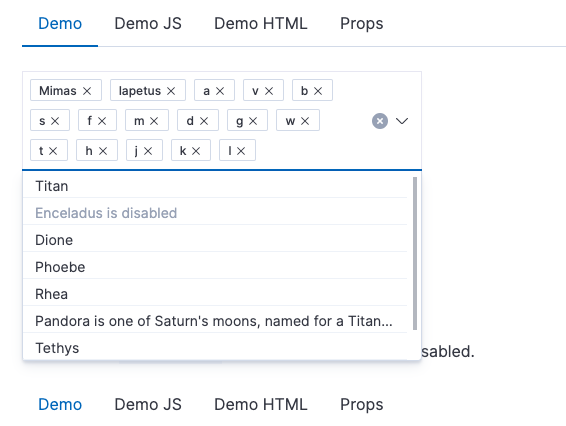Collapse the combo box with the chevron arrow
Viewport: 566px width, 426px height.
point(402,121)
